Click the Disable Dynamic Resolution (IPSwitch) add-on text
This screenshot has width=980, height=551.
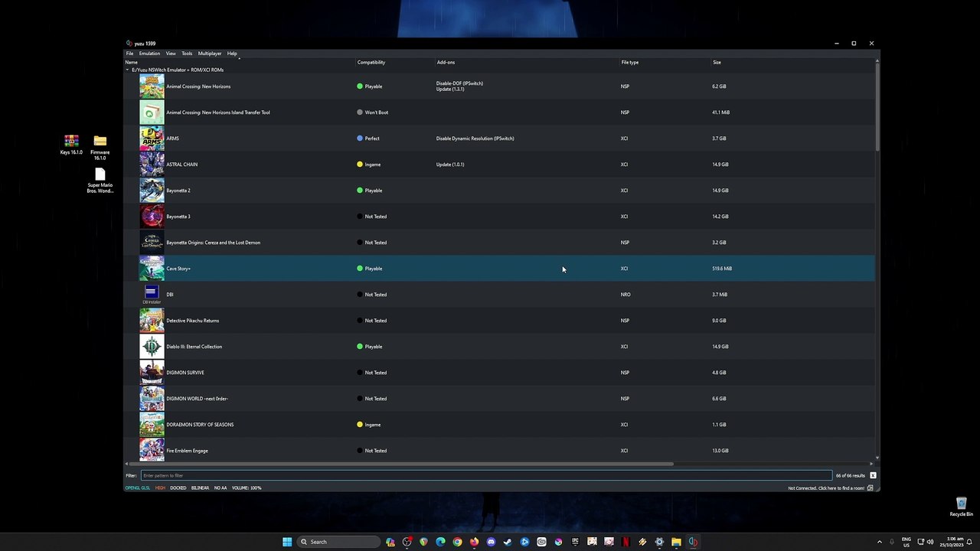pyautogui.click(x=475, y=139)
